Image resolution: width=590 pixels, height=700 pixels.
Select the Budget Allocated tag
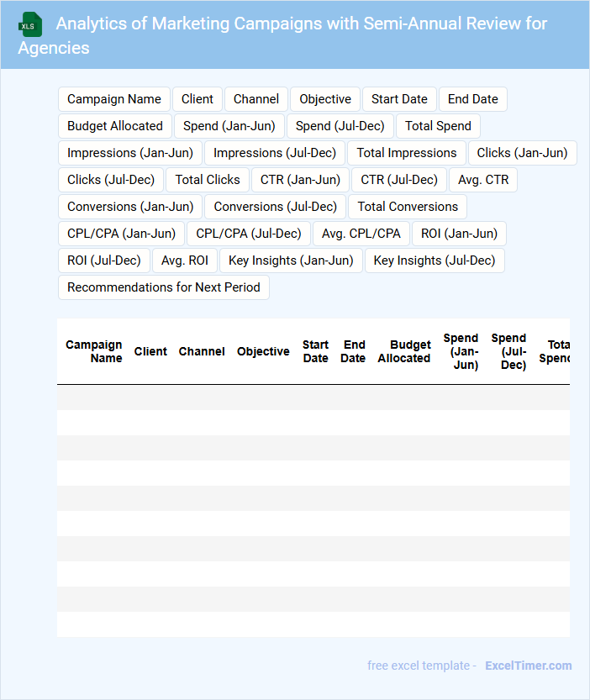[115, 126]
